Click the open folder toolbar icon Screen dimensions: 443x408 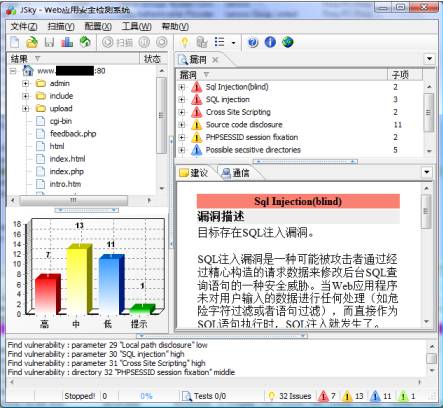(x=32, y=42)
